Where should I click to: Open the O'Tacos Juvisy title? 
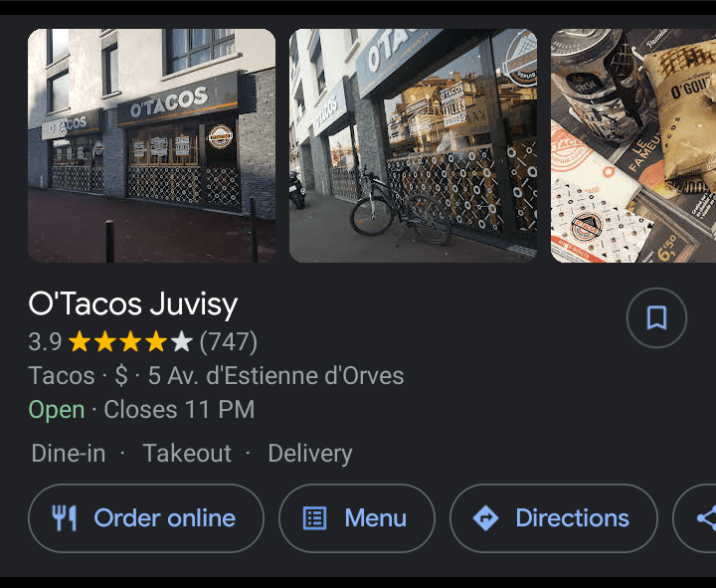[x=133, y=304]
